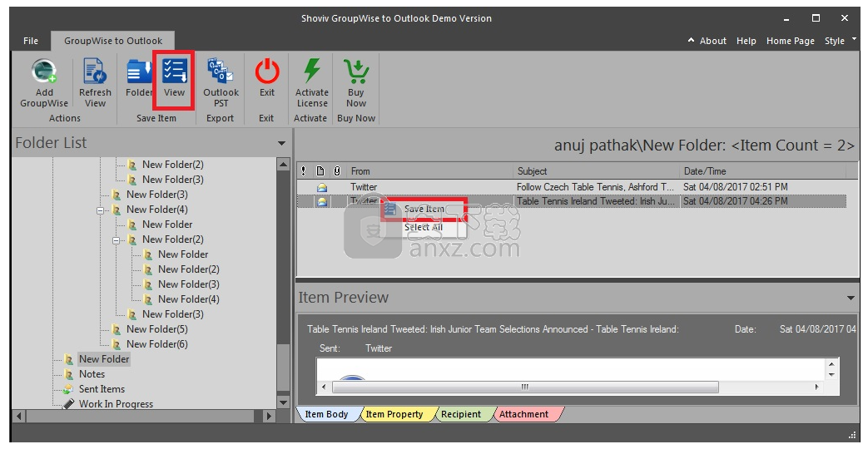The width and height of the screenshot is (868, 454).
Task: Click the item type column header icon
Action: (320, 170)
